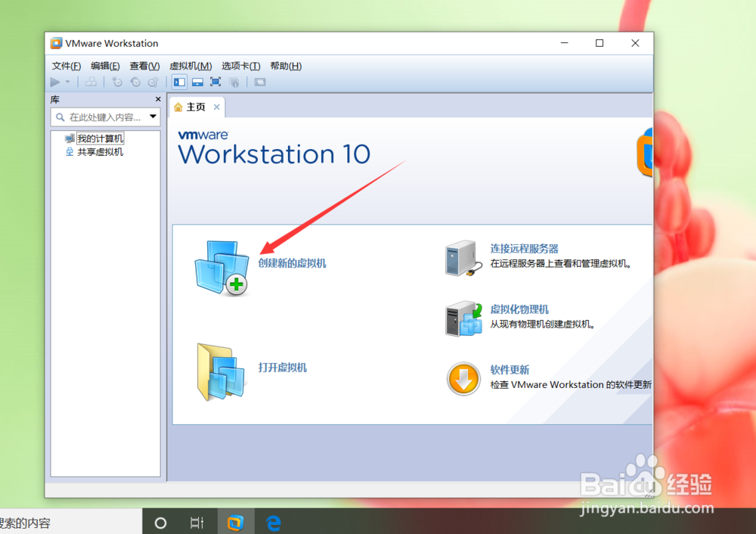Click the connect to remote server icon
The height and width of the screenshot is (534, 756).
(x=463, y=259)
